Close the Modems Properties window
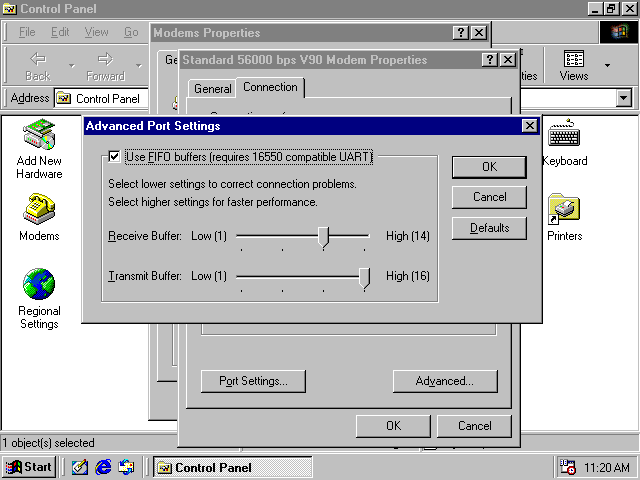Viewport: 640px width, 480px height. 479,33
